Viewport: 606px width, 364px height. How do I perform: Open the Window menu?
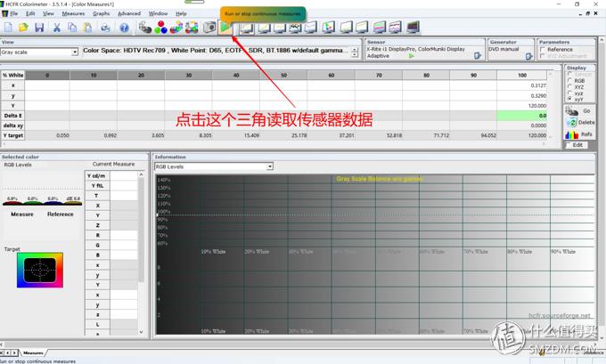pos(158,13)
